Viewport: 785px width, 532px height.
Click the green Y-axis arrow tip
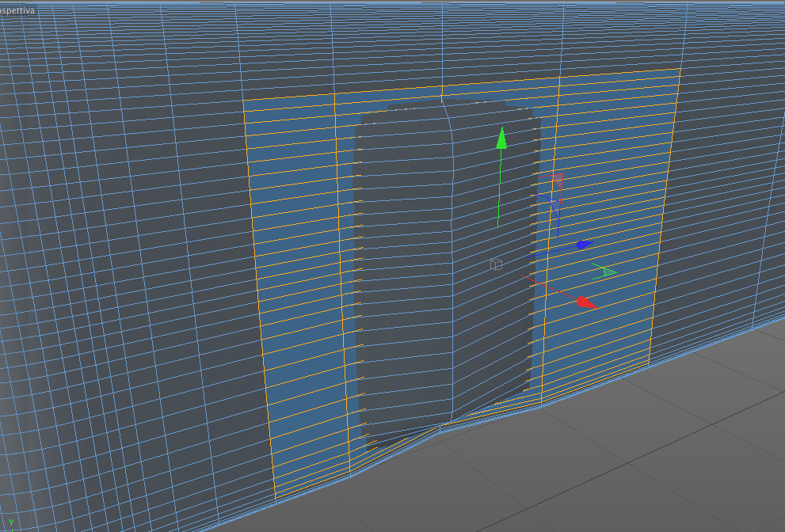(501, 138)
